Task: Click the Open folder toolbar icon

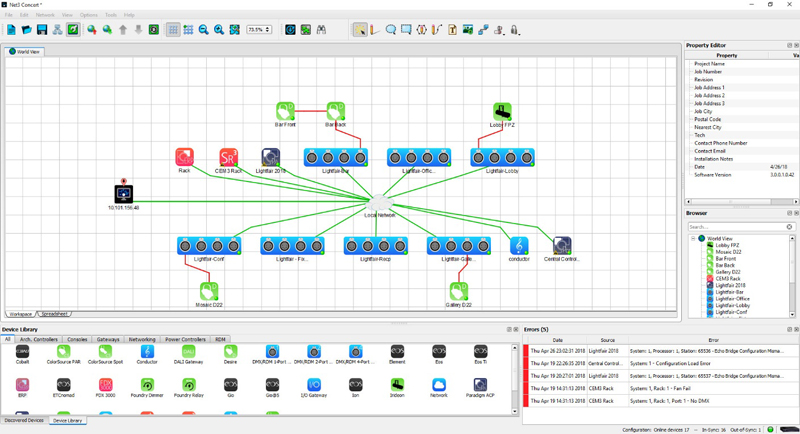Action: pos(27,30)
